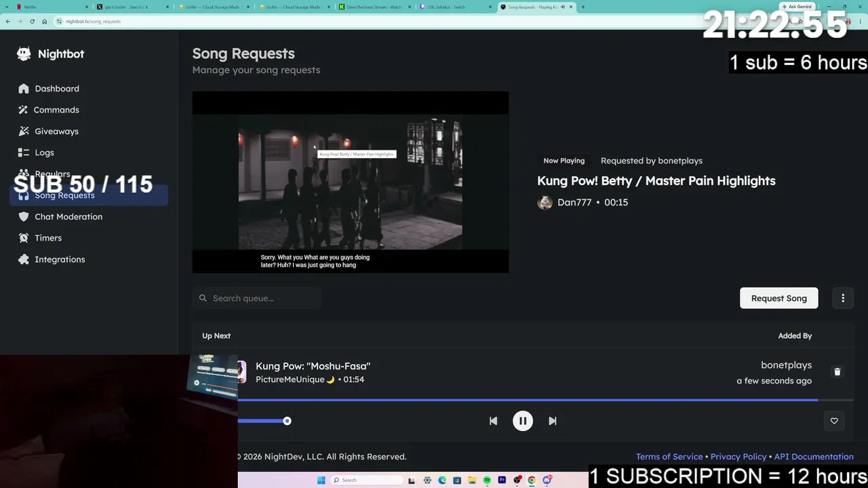This screenshot has height=488, width=868.
Task: Open the Windows Start menu
Action: tap(321, 481)
